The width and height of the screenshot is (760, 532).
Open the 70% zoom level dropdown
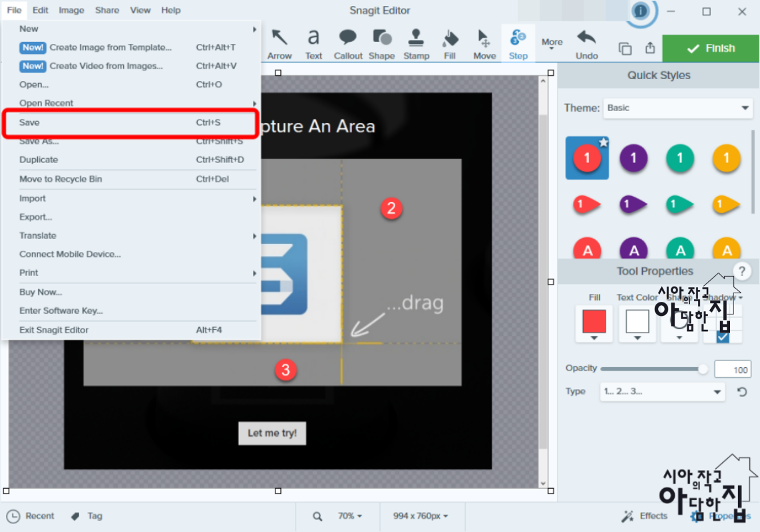350,516
